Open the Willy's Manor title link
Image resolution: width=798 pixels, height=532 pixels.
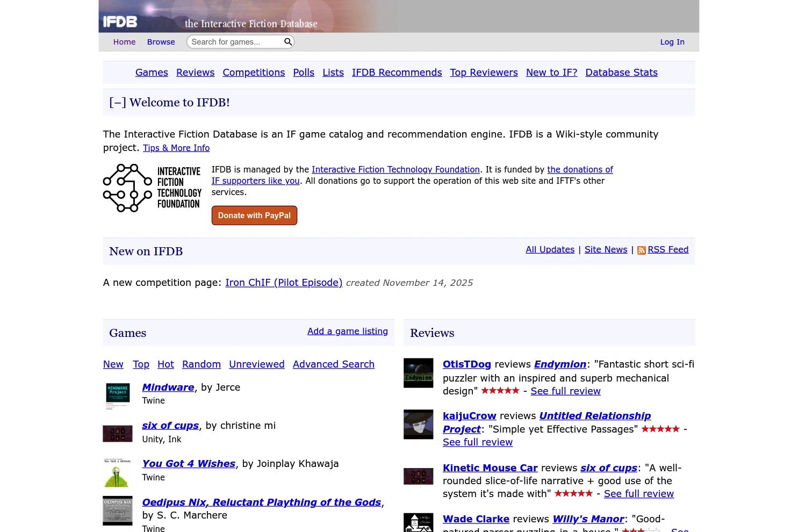(x=588, y=519)
